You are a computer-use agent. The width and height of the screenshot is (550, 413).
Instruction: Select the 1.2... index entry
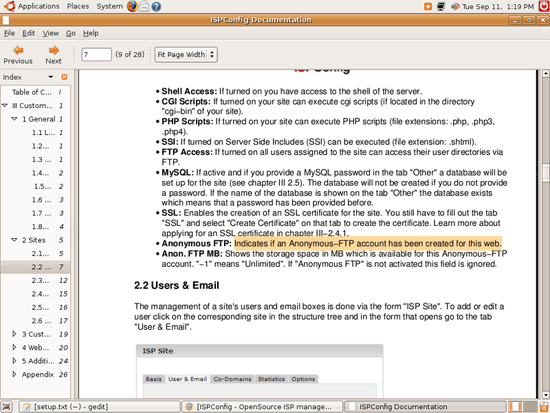35,146
